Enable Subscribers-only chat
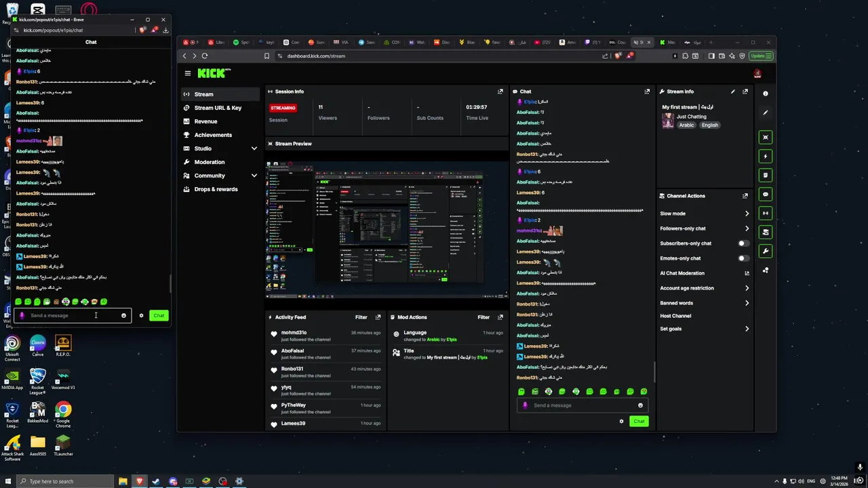 pos(744,243)
